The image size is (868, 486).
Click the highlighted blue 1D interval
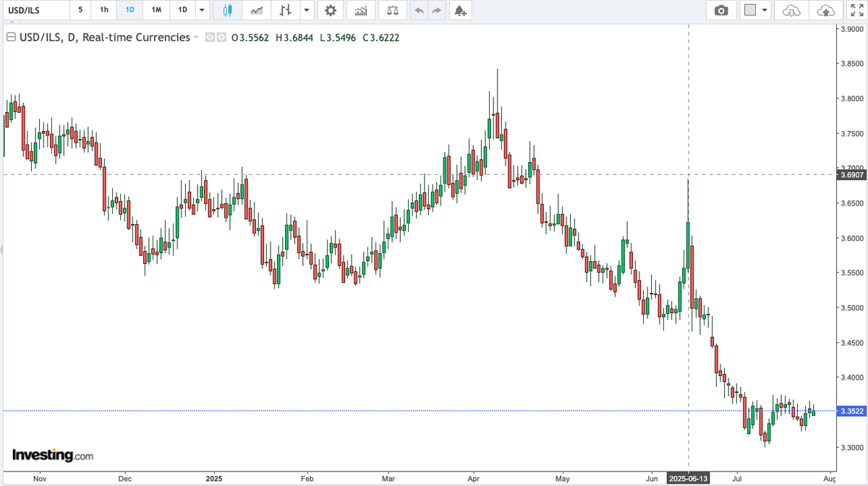(129, 10)
